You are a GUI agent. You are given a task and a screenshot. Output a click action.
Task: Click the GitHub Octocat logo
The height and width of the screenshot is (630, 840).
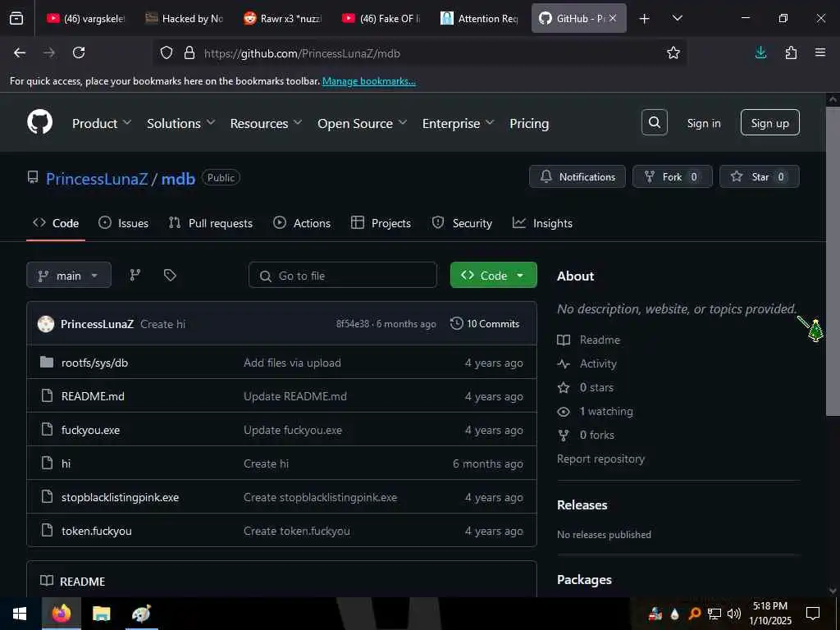(40, 122)
